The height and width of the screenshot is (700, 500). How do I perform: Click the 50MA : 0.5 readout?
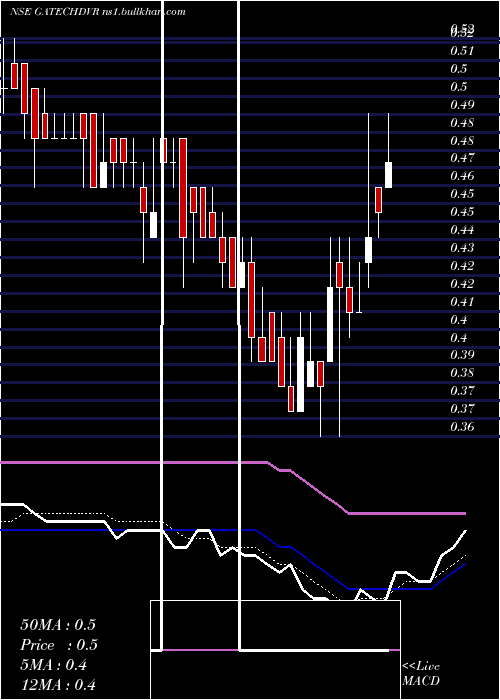(x=58, y=625)
